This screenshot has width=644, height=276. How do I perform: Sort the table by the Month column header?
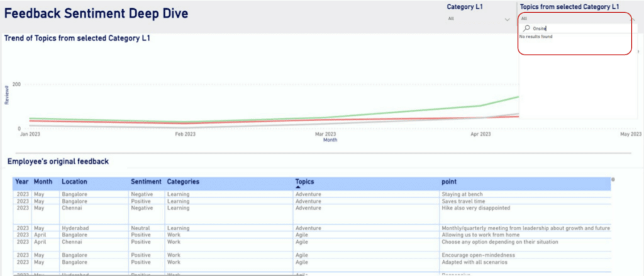coord(43,182)
